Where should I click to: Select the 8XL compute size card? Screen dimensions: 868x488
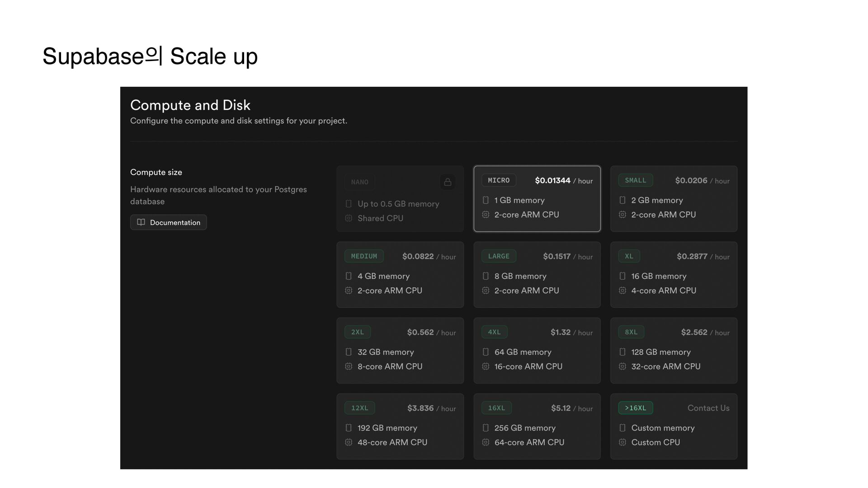click(674, 351)
